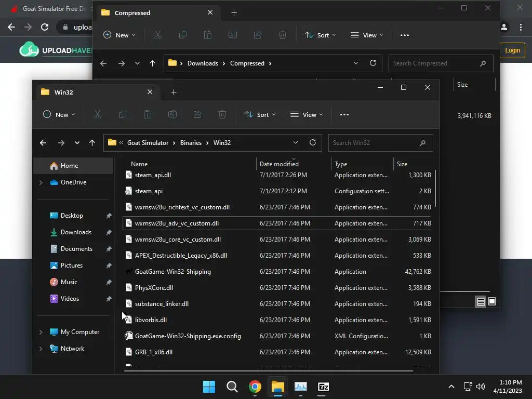Select Home in navigation pane

(74, 166)
